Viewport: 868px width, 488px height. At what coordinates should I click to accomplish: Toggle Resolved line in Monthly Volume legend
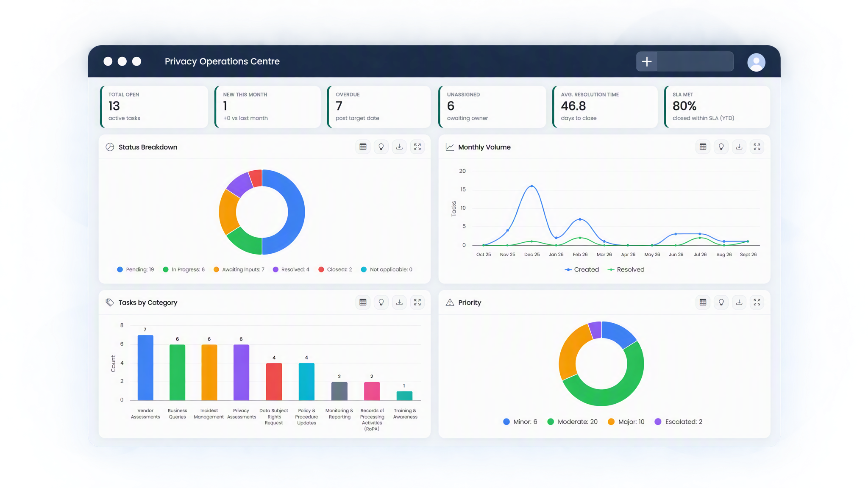[626, 269]
